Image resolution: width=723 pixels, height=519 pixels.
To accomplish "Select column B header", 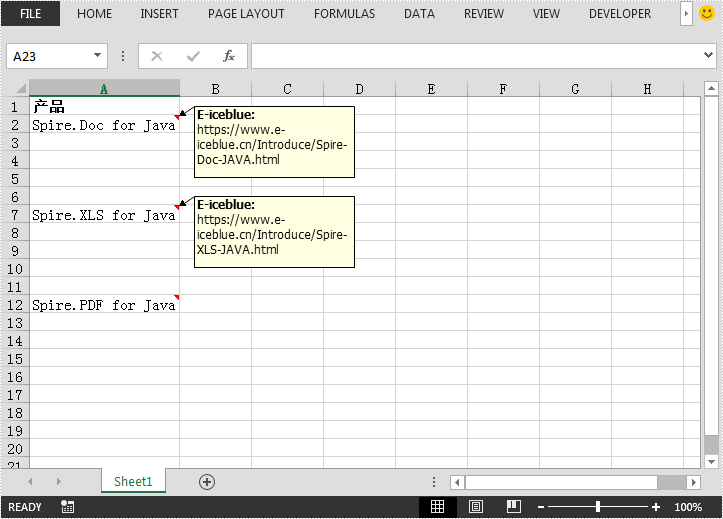I will point(215,88).
